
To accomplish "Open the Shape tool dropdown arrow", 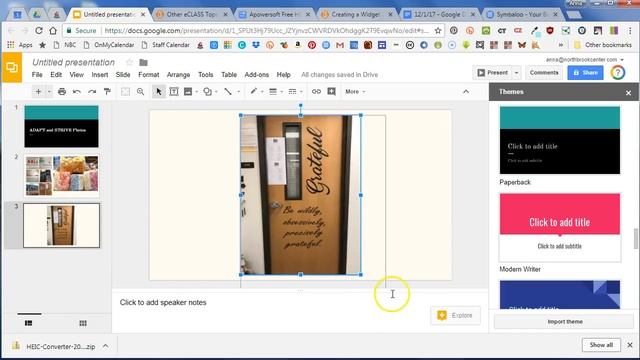I will (216, 92).
